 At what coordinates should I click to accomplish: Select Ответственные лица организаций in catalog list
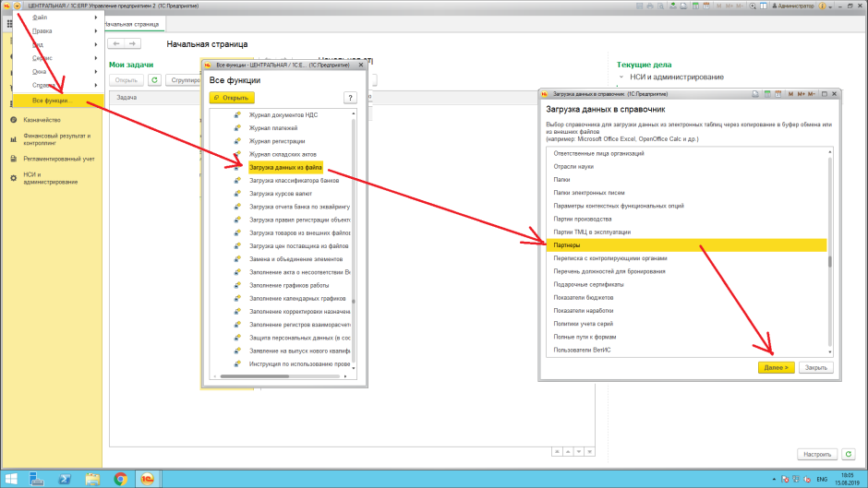coord(686,153)
